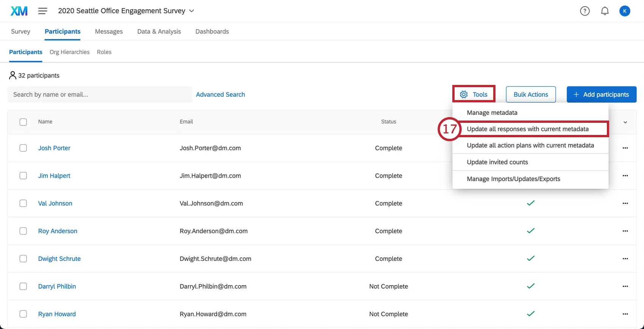Focus the Search by name or email field
Screen dimensions: 644x329
click(x=100, y=94)
